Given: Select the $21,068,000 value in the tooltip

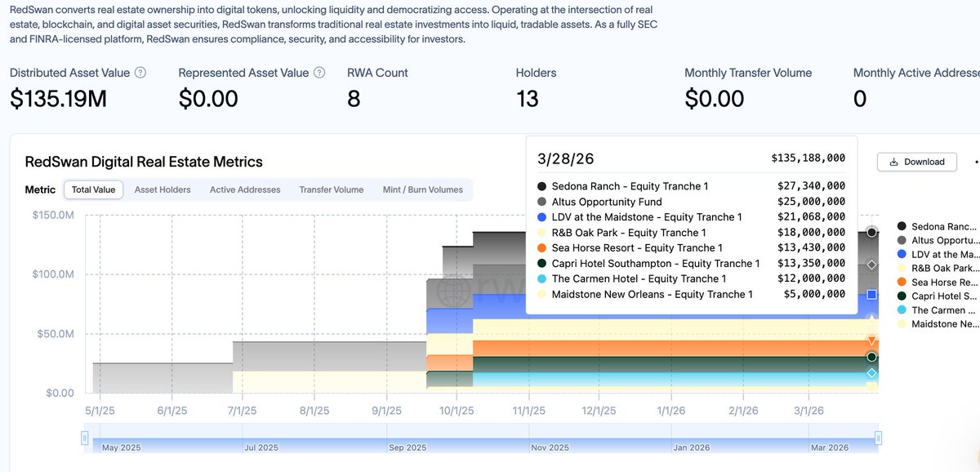Looking at the screenshot, I should 811,217.
